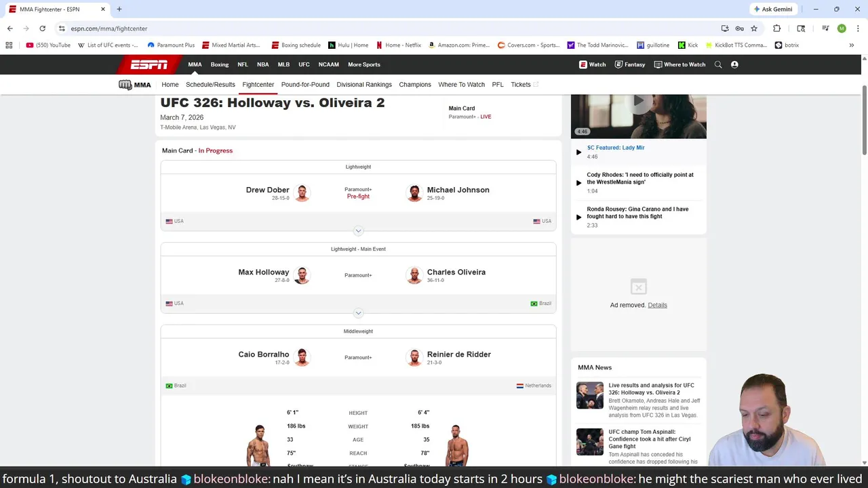Click the Tom Aspinall article thumbnail
This screenshot has width=868, height=488.
point(590,442)
